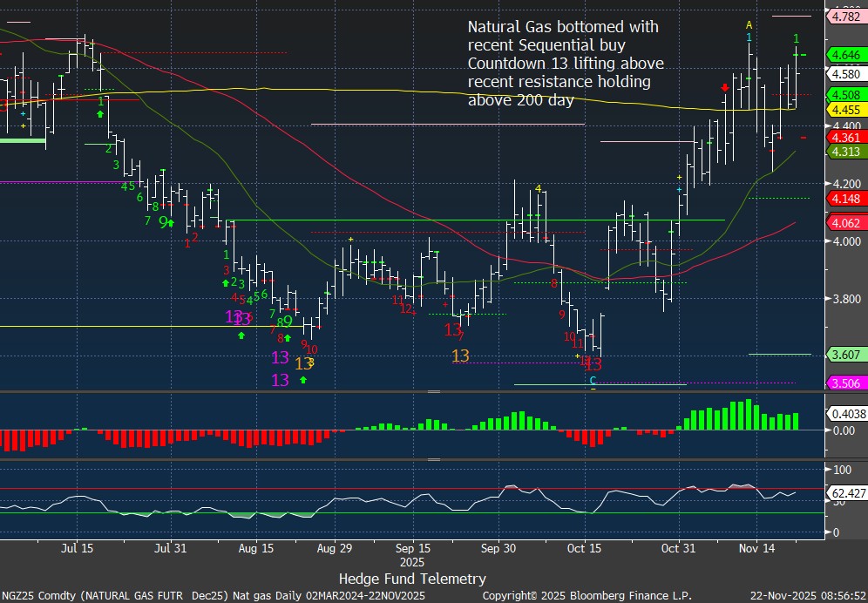
Task: Click the green up arrow below mid-July bars
Action: click(x=101, y=114)
